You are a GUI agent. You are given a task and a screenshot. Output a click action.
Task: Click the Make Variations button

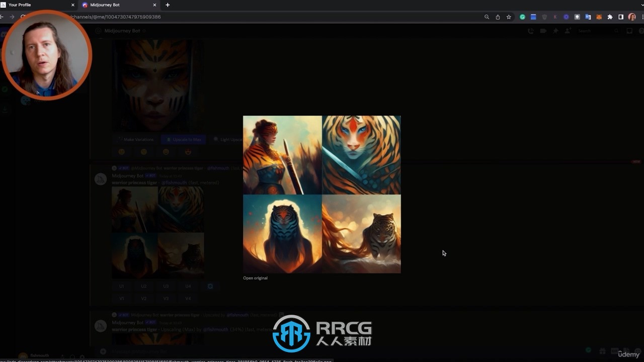135,139
